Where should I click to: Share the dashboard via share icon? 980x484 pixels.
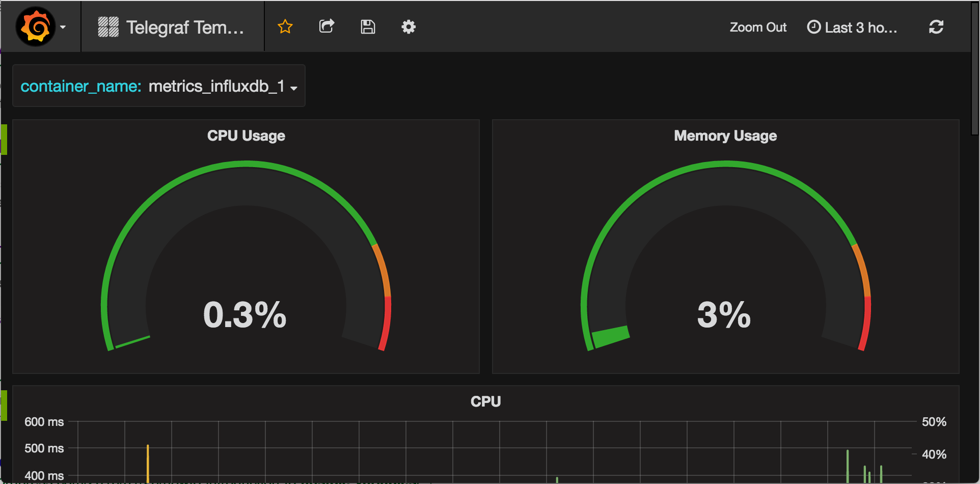coord(326,26)
